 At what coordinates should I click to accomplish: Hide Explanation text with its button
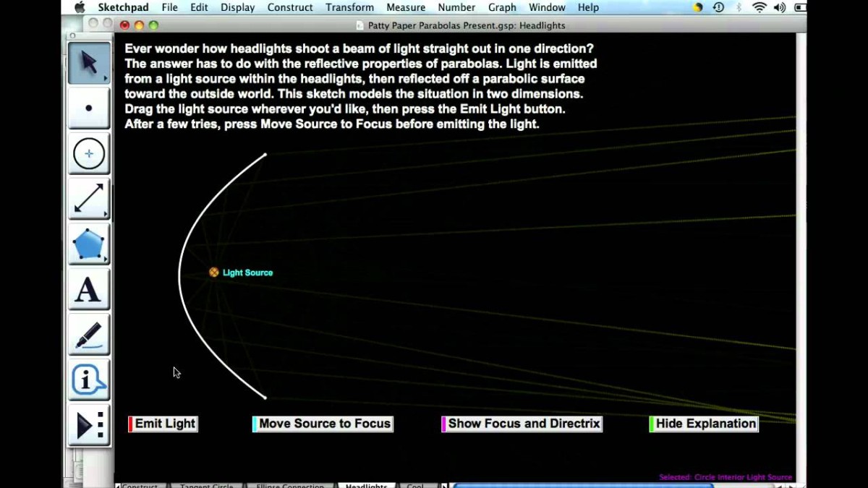705,424
